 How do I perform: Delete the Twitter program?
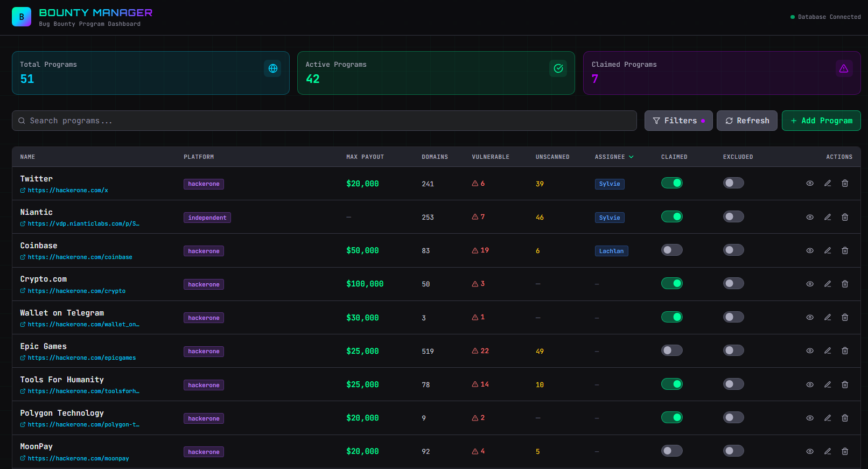845,184
